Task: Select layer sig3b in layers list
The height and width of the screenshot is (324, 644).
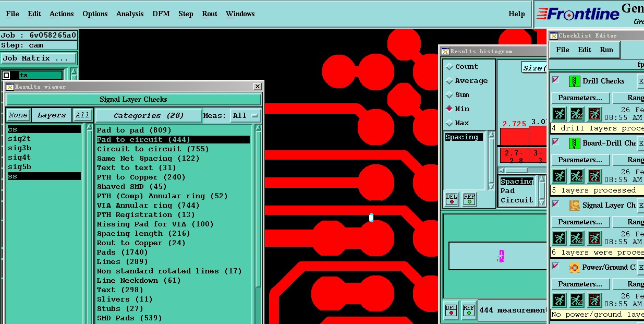Action: (x=20, y=148)
